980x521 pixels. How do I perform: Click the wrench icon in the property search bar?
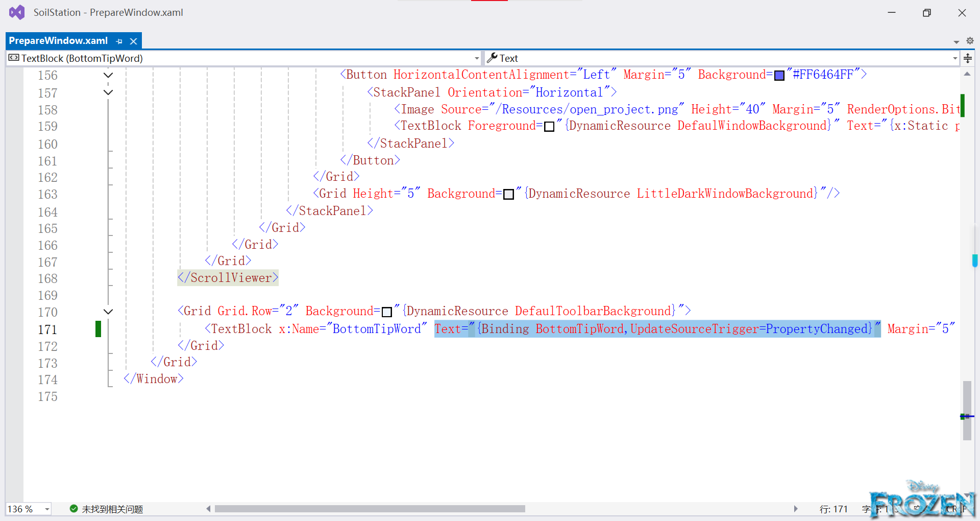(493, 58)
